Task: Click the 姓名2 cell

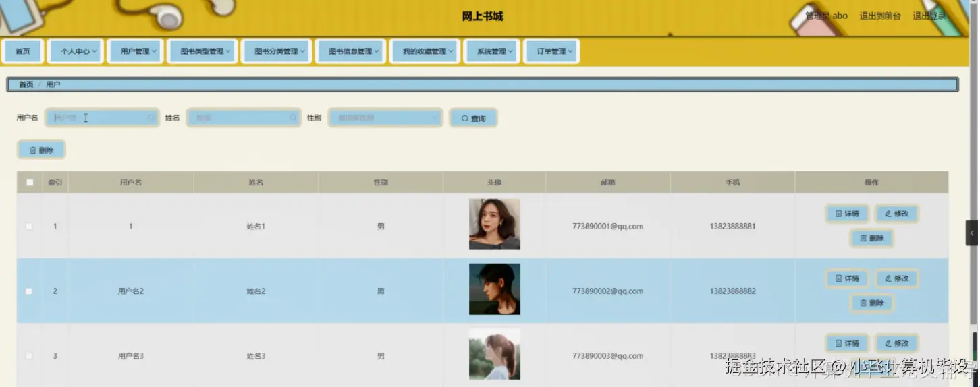Action: pos(256,291)
